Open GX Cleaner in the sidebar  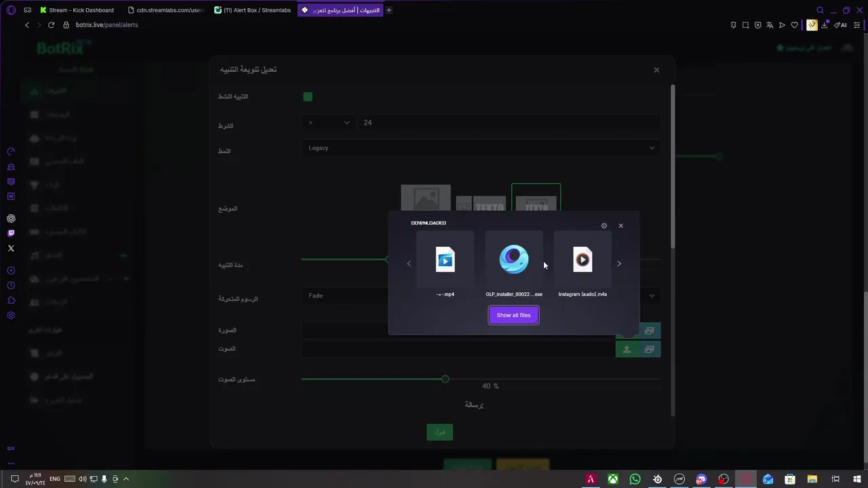click(11, 167)
